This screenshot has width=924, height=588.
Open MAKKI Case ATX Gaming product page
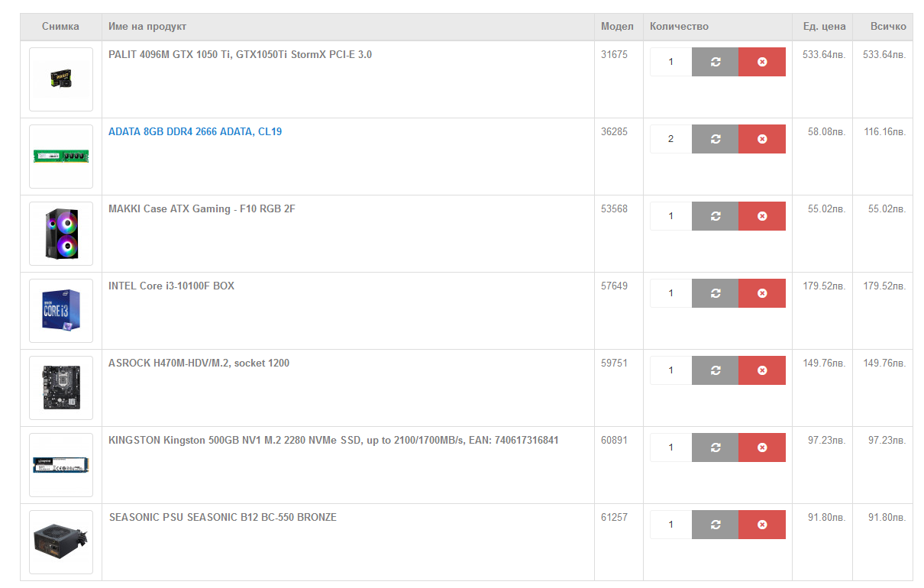click(202, 208)
